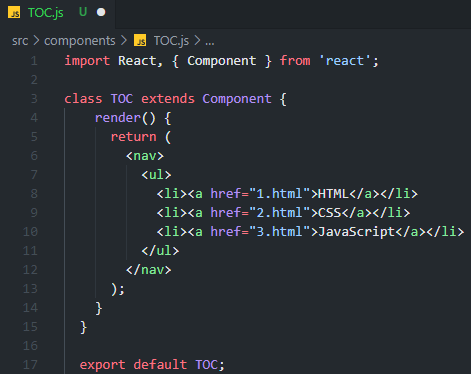Open the components breadcrumb segment
471x374 pixels.
80,41
